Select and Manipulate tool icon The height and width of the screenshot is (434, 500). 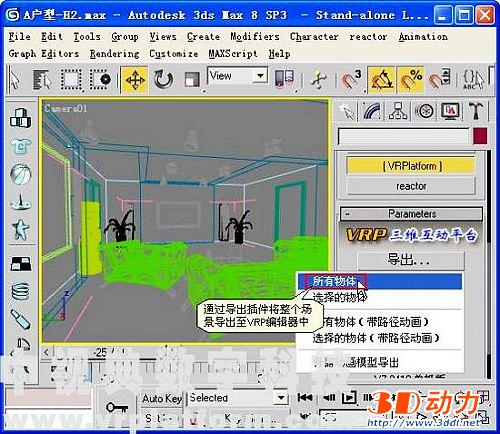point(319,79)
